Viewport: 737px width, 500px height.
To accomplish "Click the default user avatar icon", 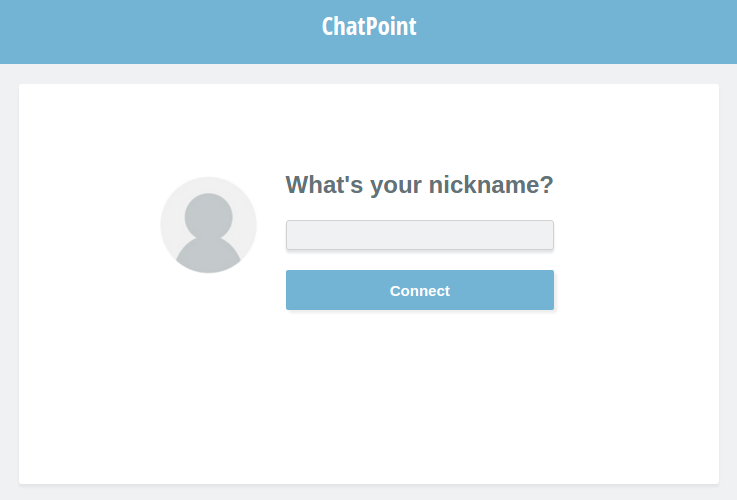I will point(208,225).
